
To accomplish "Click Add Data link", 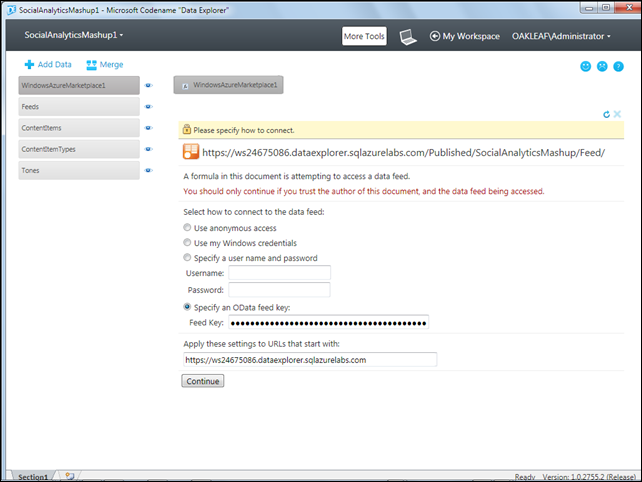I will point(54,64).
